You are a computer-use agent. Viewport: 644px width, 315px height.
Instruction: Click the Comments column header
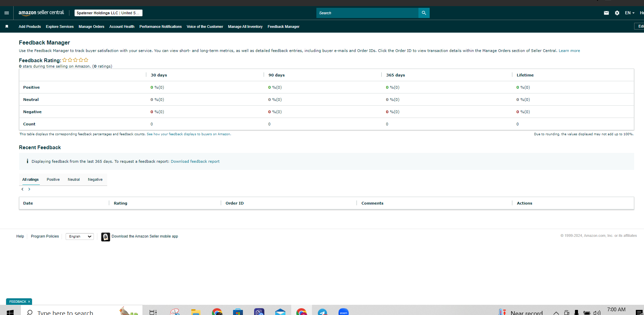(372, 203)
